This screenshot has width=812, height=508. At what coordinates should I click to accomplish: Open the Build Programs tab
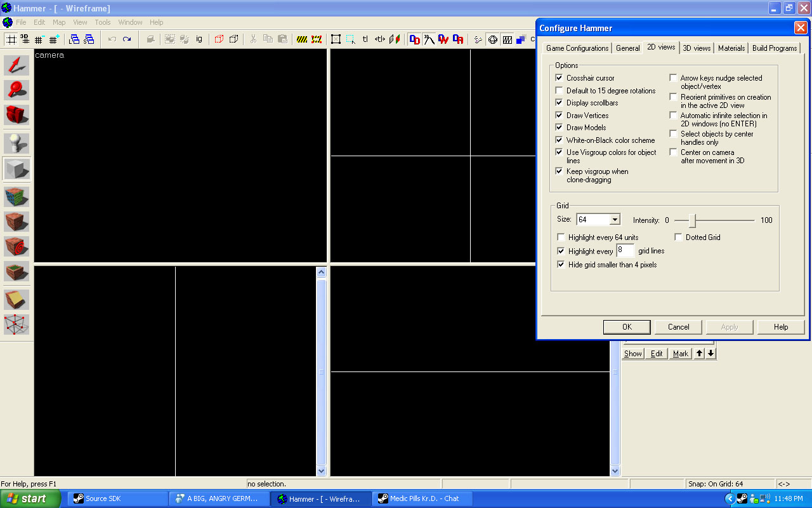click(x=774, y=48)
